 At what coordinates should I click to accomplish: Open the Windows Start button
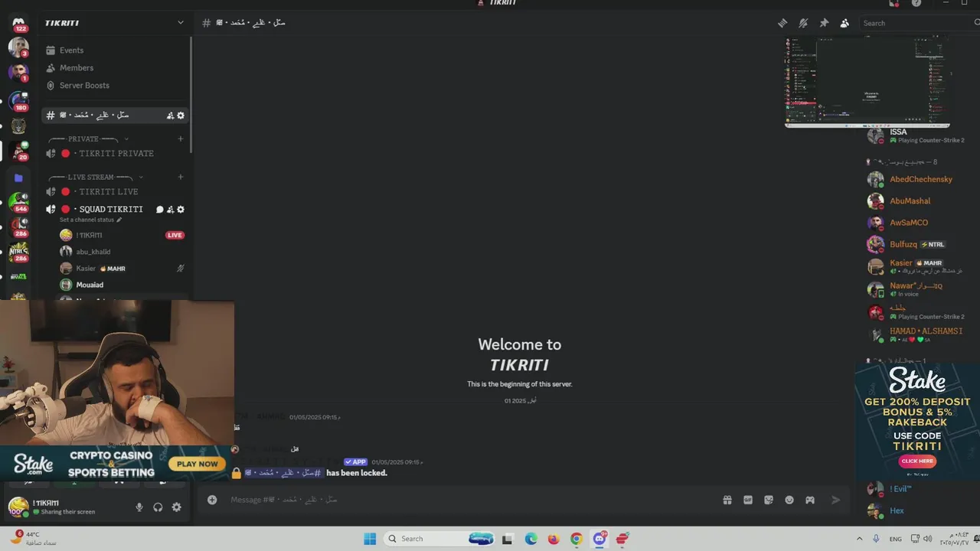[370, 539]
